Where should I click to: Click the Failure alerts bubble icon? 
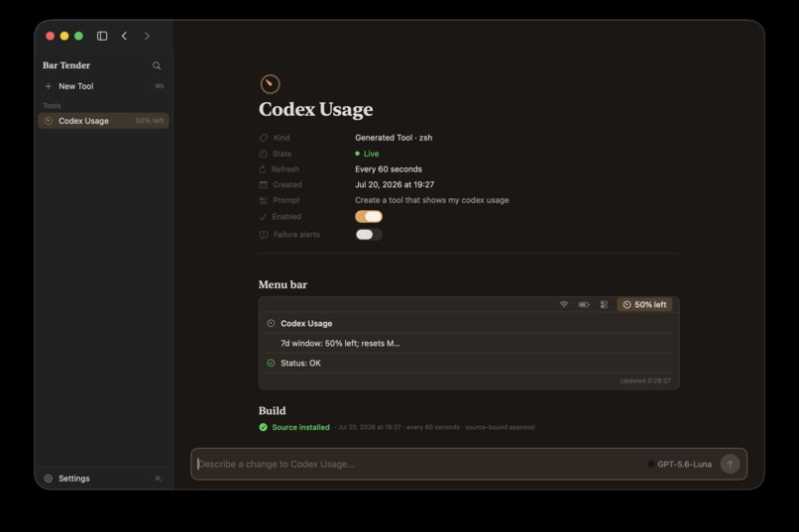264,235
